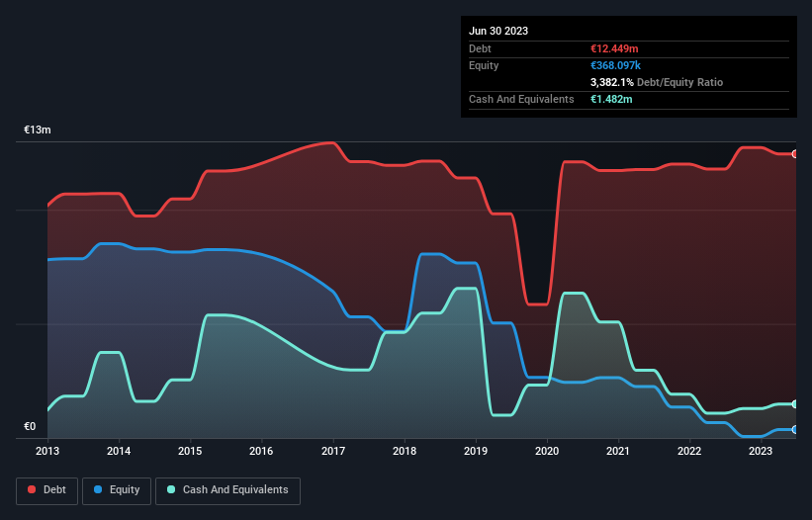The height and width of the screenshot is (520, 812).
Task: Click the €368.097k equity value
Action: [x=615, y=65]
